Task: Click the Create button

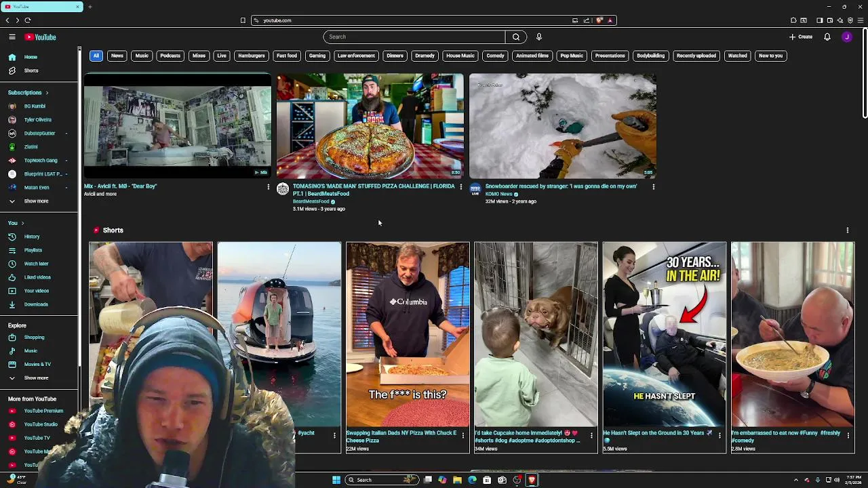Action: pos(801,37)
